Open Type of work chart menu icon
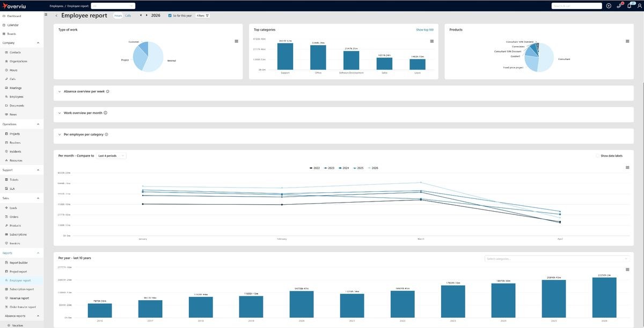The height and width of the screenshot is (328, 644). point(237,41)
